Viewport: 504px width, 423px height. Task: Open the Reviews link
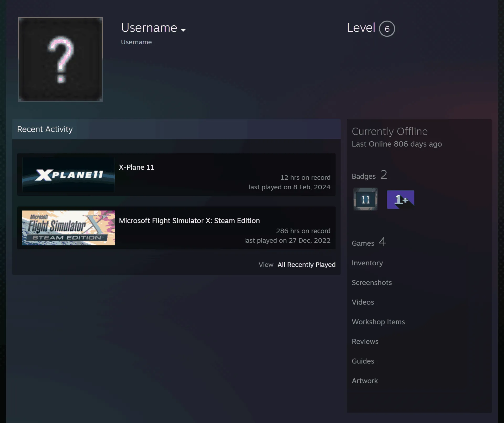tap(365, 342)
